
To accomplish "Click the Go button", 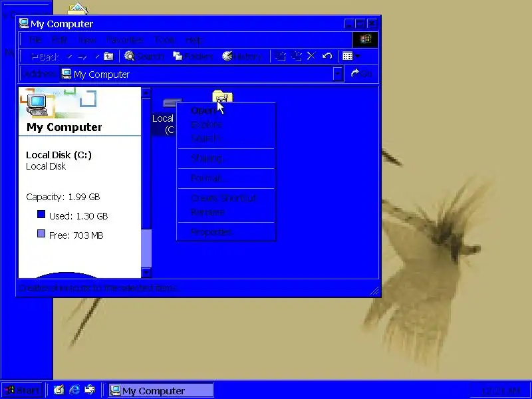I will click(x=361, y=74).
